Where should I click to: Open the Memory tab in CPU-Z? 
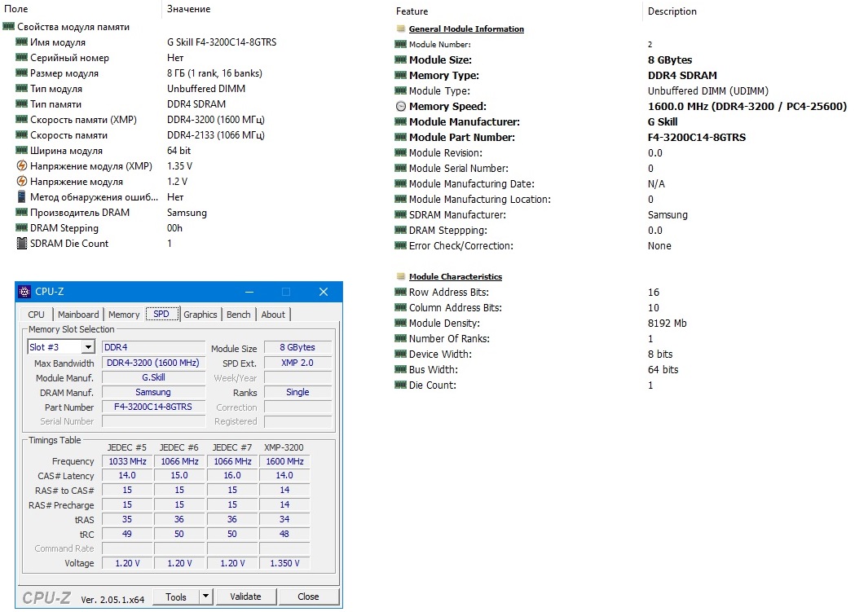click(x=124, y=315)
